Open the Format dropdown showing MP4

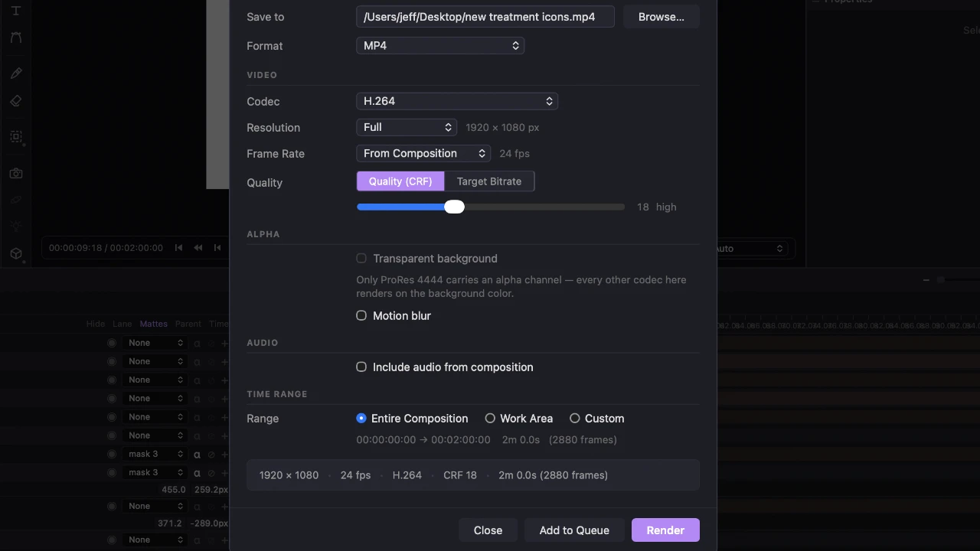(440, 46)
